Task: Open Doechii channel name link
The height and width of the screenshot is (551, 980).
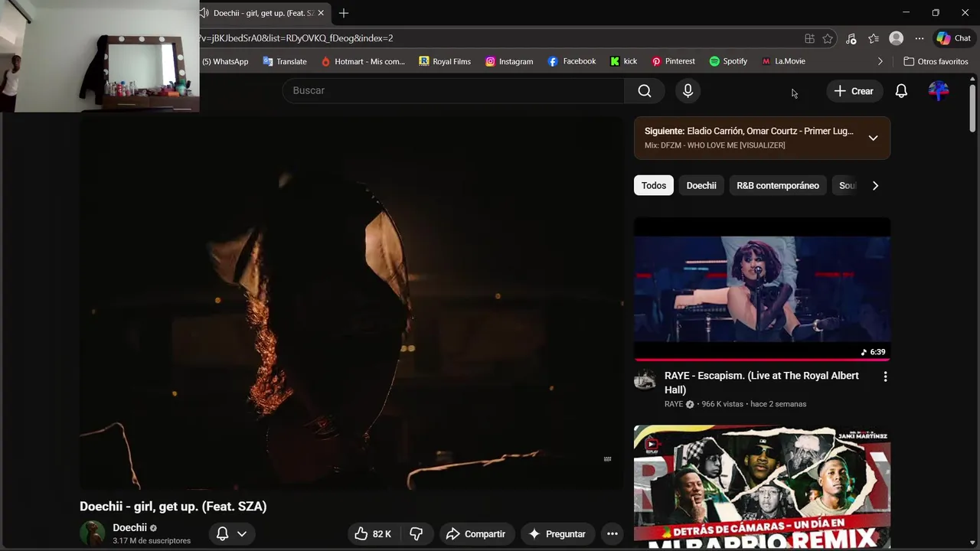Action: (129, 527)
